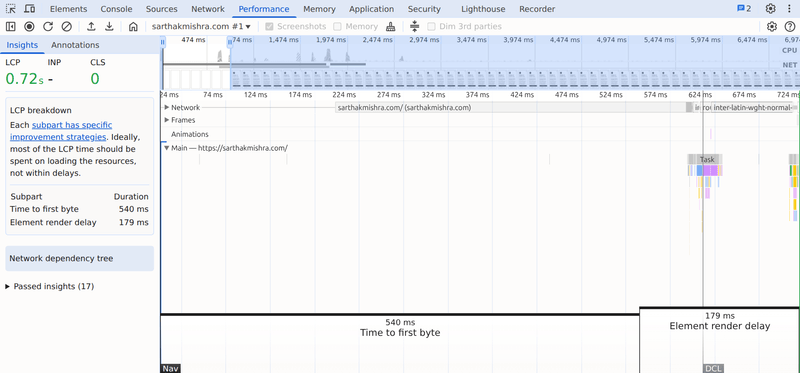The height and width of the screenshot is (373, 800).
Task: Open the Security tab
Action: pyautogui.click(x=424, y=9)
